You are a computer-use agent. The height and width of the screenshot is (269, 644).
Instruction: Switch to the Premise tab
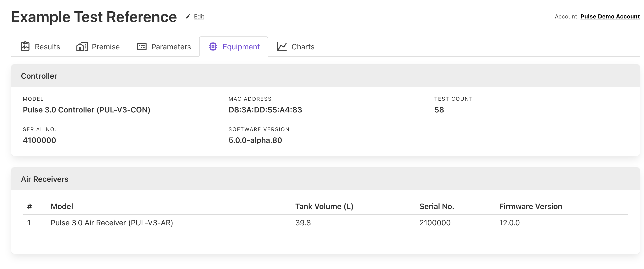tap(105, 47)
